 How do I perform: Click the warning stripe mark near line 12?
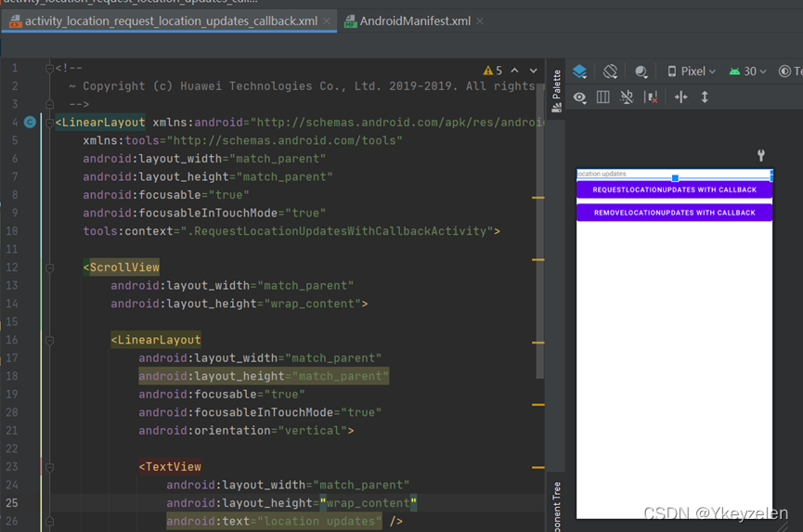tap(538, 260)
